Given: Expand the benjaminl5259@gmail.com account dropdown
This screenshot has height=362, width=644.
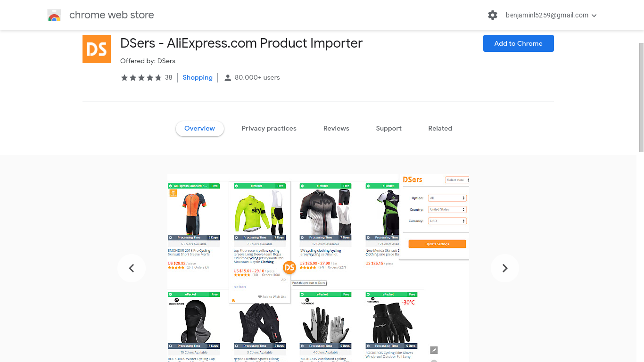Looking at the screenshot, I should [x=551, y=15].
